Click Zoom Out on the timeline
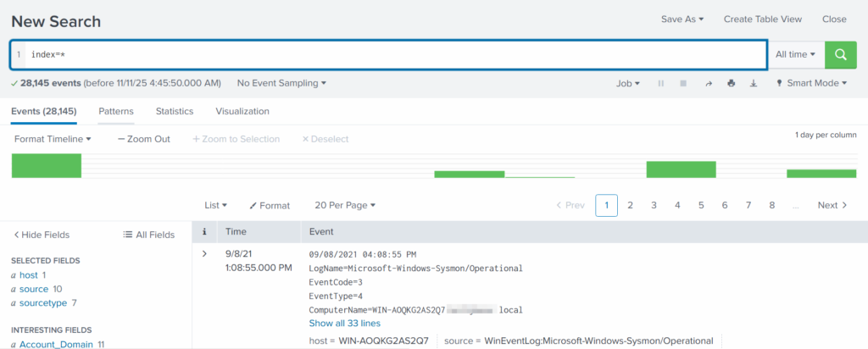 (x=144, y=139)
